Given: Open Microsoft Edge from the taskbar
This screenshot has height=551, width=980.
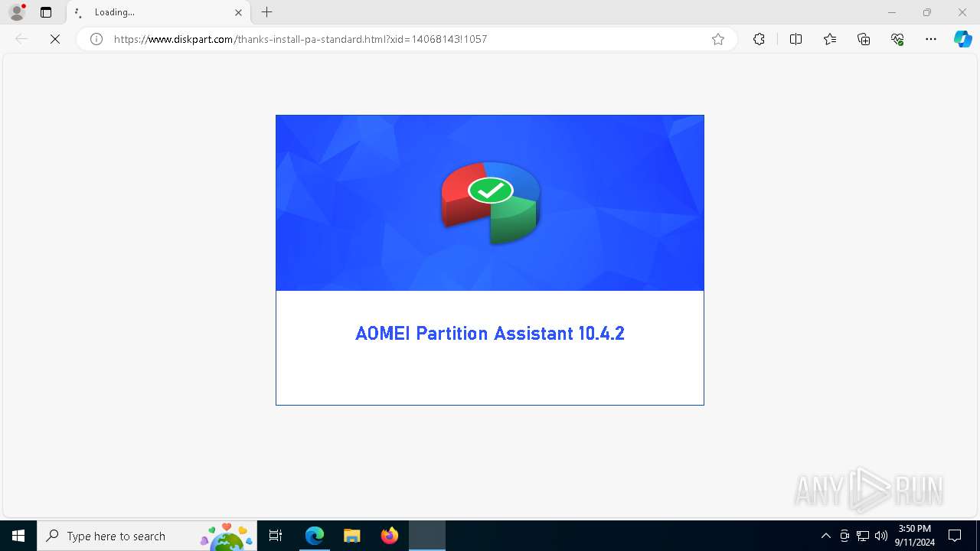Looking at the screenshot, I should click(315, 536).
